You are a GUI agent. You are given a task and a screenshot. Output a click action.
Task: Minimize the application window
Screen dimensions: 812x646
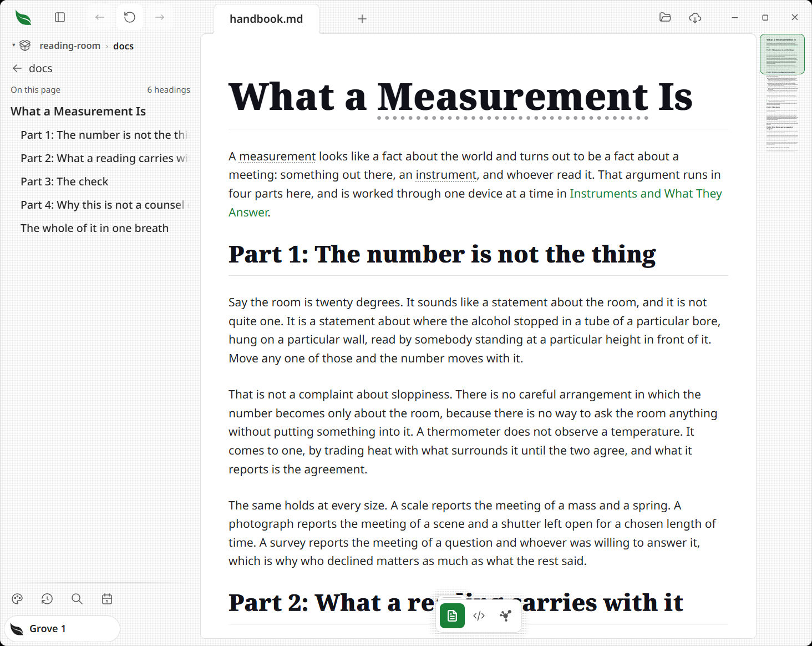pyautogui.click(x=735, y=18)
